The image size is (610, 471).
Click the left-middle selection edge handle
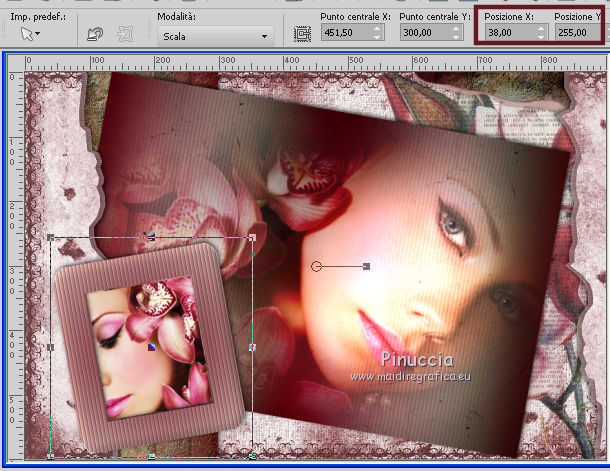click(50, 347)
